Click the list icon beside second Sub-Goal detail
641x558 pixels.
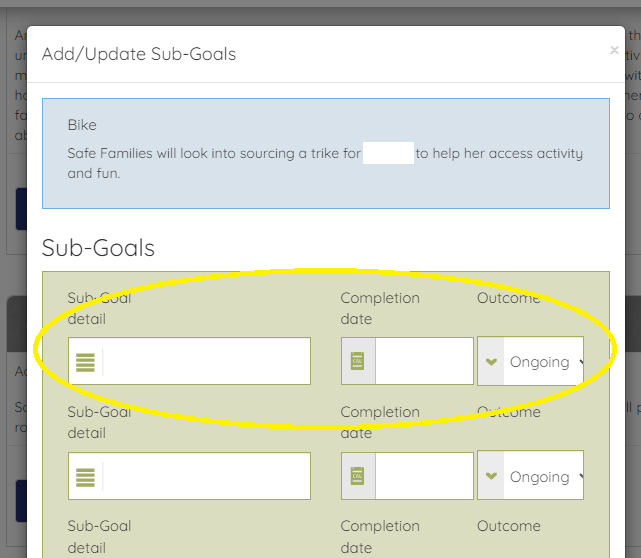[x=86, y=477]
